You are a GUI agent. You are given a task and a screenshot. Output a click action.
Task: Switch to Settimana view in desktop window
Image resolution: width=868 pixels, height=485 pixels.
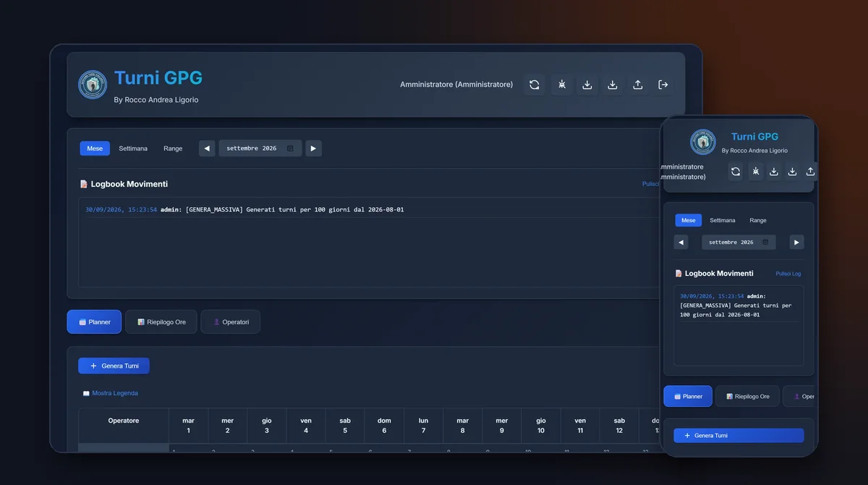(133, 148)
